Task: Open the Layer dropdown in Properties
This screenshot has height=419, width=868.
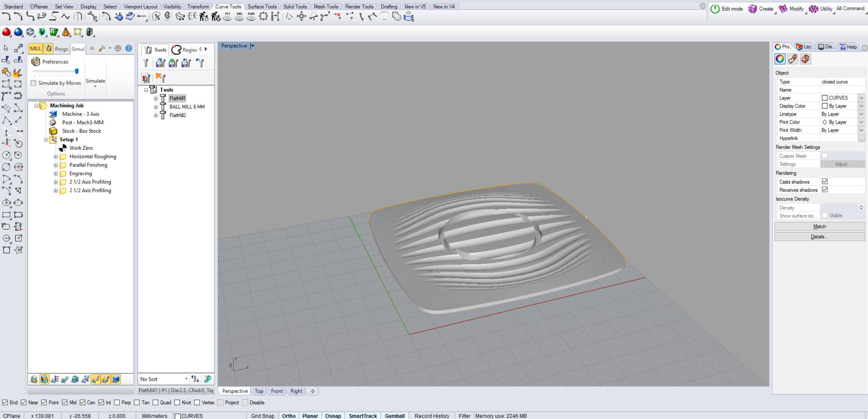Action: (861, 98)
